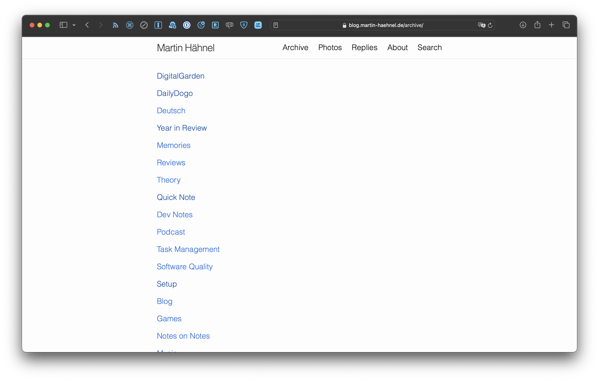599x381 pixels.
Task: Open the DigitalGarden category link
Action: (180, 76)
